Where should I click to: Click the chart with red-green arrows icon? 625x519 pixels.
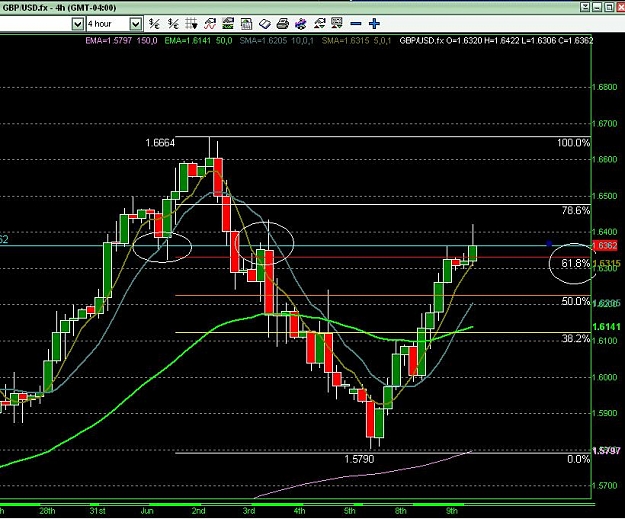tap(319, 24)
